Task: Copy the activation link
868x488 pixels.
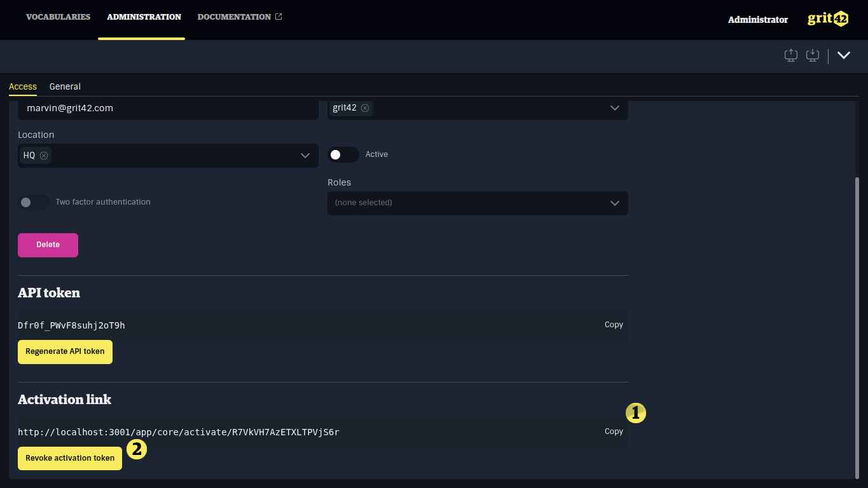Action: (x=613, y=431)
